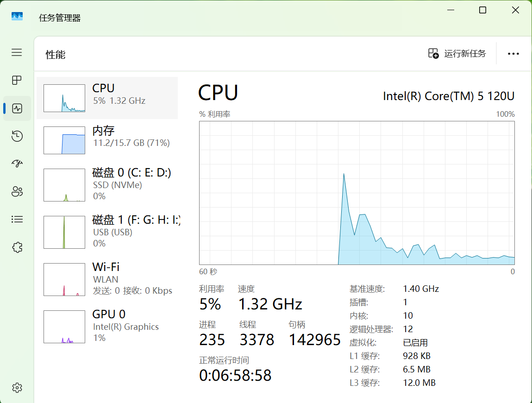532x403 pixels.
Task: Select 内存 memory in the performance list
Action: click(x=107, y=140)
